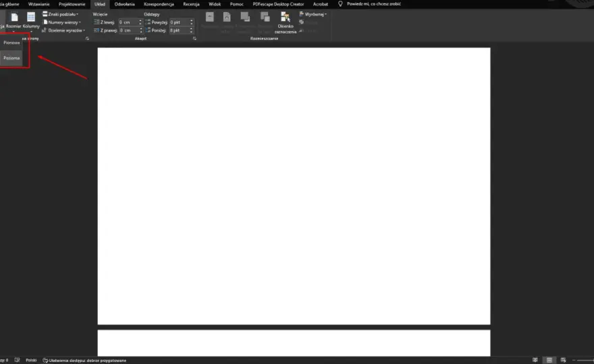Image resolution: width=594 pixels, height=364 pixels.
Task: Switch to print layout view
Action: click(549, 360)
